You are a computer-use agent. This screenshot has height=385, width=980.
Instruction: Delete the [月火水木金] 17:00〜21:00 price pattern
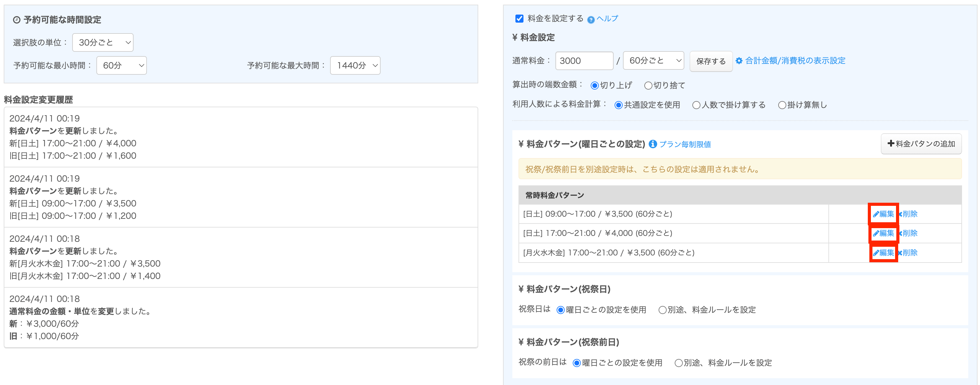point(909,253)
